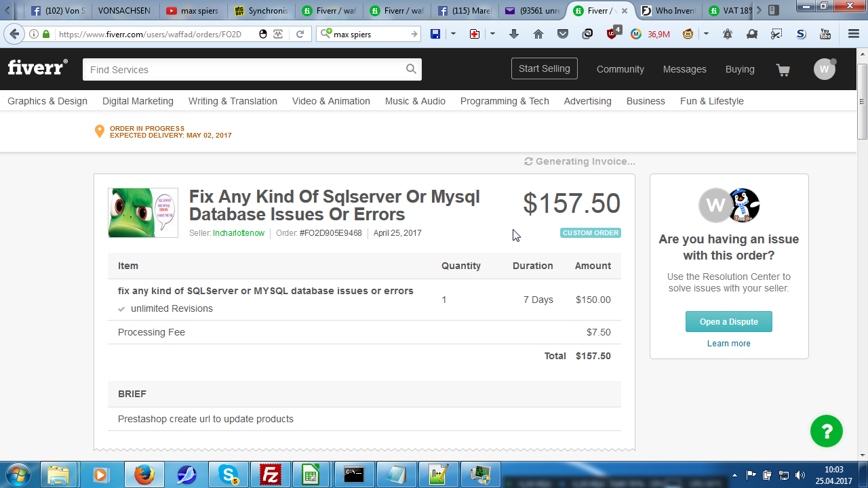
Task: Open the Community link
Action: (620, 69)
